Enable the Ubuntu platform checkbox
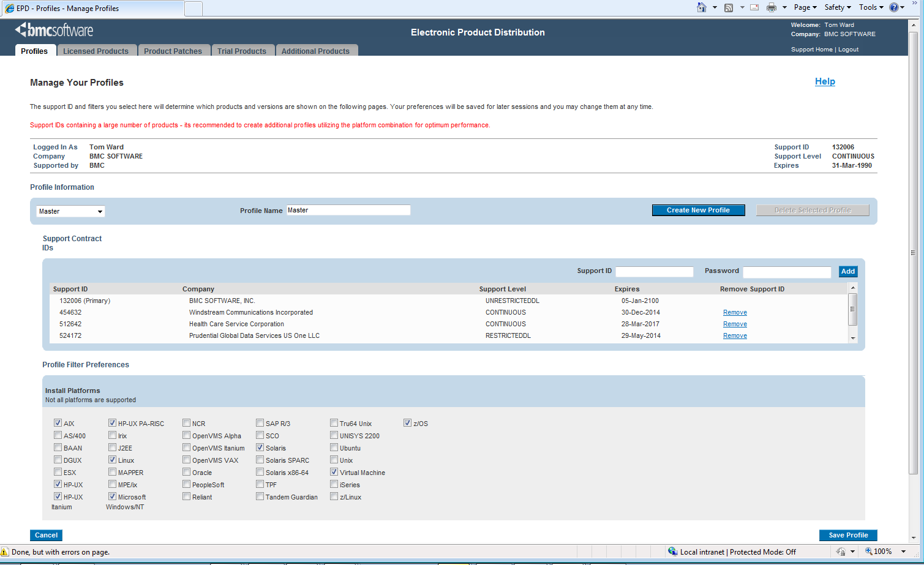924x565 pixels. [334, 447]
